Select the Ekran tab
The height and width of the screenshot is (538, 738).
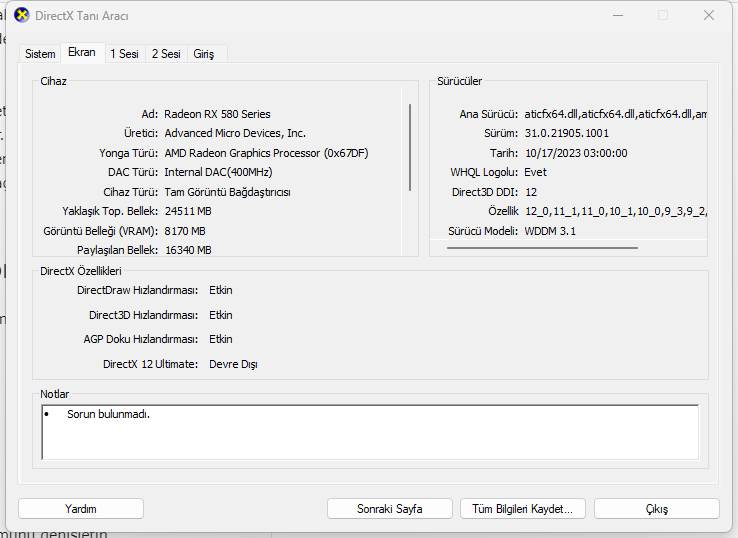pyautogui.click(x=82, y=52)
